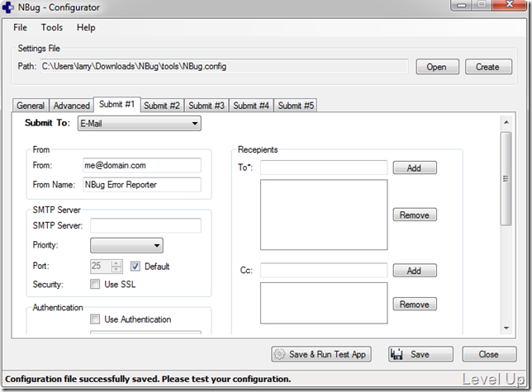532x392 pixels.
Task: Click the To recipients list box
Action: (x=324, y=215)
